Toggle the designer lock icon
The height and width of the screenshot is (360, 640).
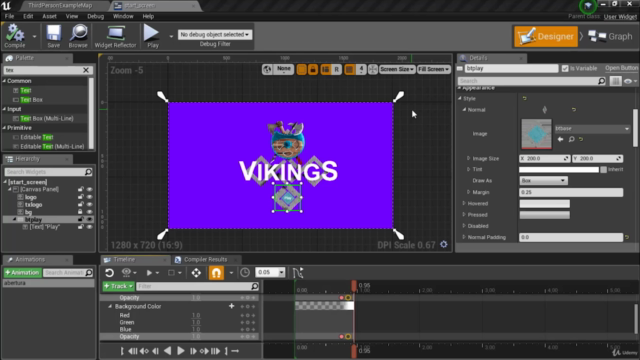point(313,69)
